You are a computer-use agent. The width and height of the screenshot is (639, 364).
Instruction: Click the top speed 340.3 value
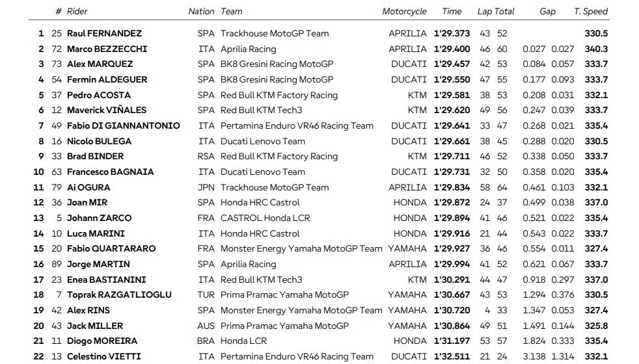(596, 49)
